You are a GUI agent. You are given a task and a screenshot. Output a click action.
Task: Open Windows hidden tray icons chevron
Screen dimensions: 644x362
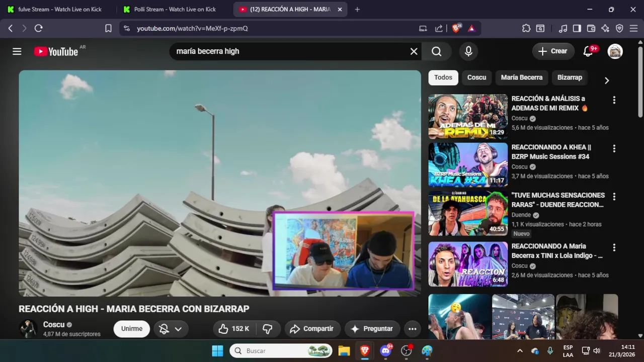(x=520, y=351)
